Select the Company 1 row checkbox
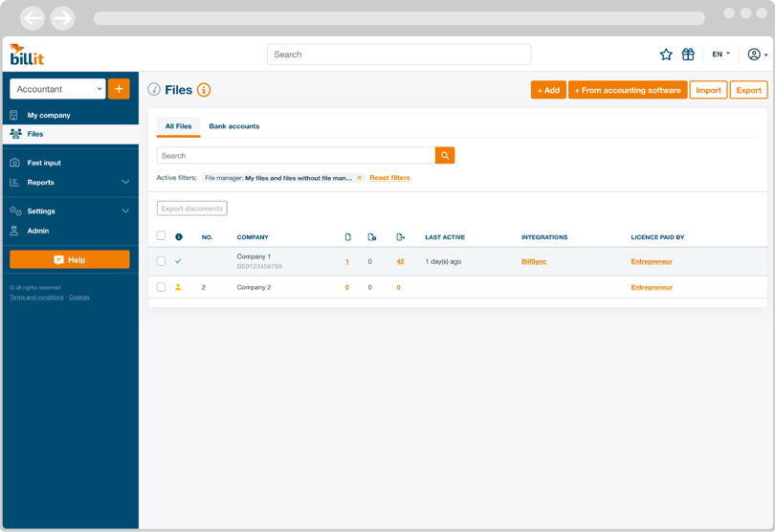The width and height of the screenshot is (775, 532). click(x=161, y=261)
